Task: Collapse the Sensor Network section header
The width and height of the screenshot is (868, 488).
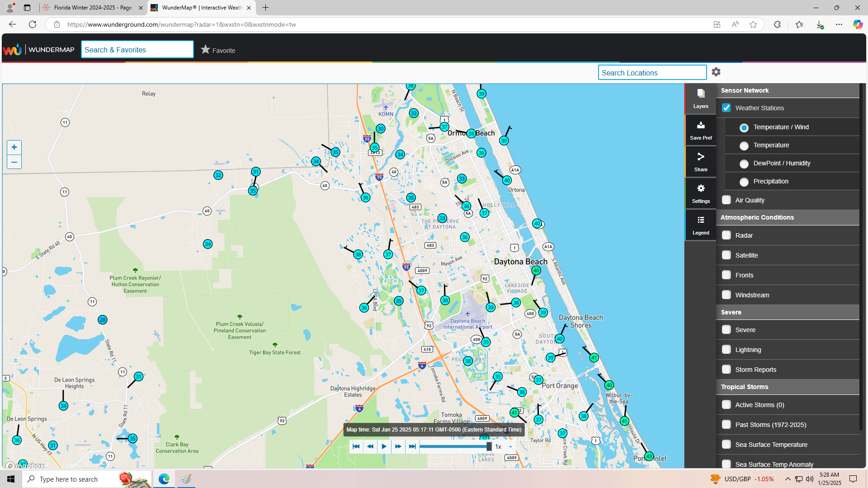Action: pyautogui.click(x=788, y=90)
